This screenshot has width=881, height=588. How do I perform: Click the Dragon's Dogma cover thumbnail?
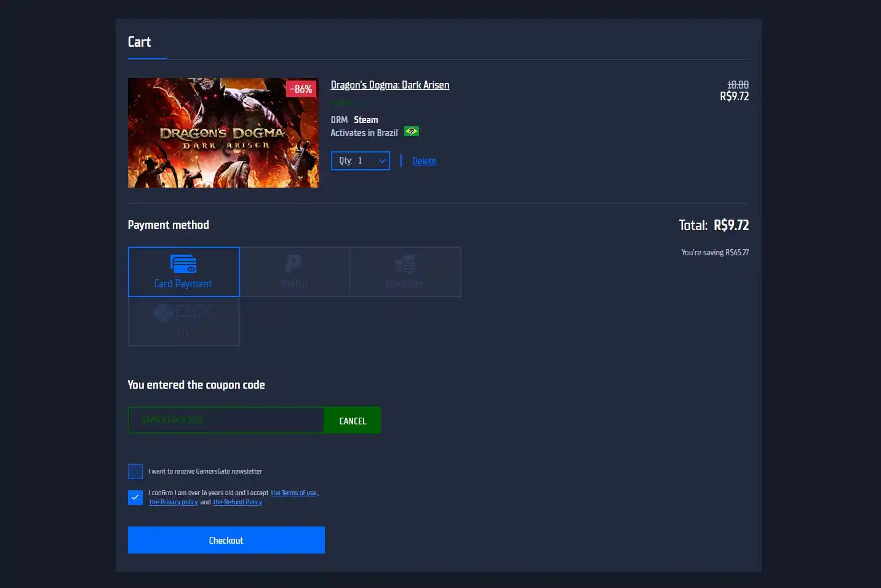[x=223, y=133]
